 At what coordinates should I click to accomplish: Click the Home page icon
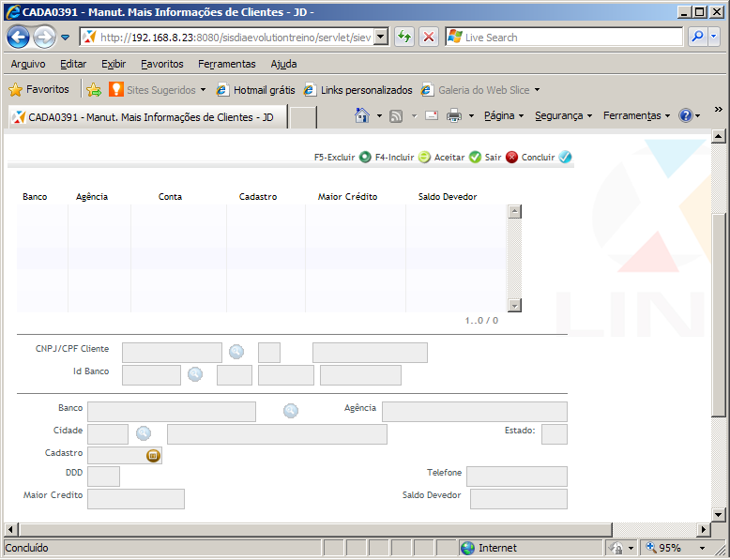click(362, 115)
